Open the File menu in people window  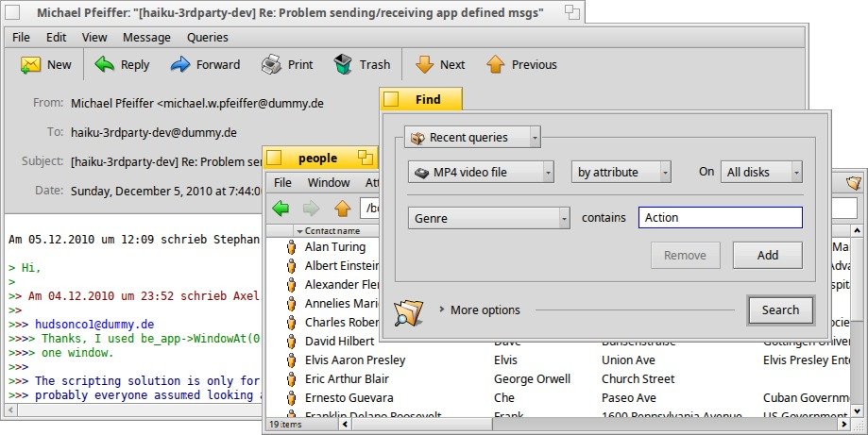[x=282, y=182]
